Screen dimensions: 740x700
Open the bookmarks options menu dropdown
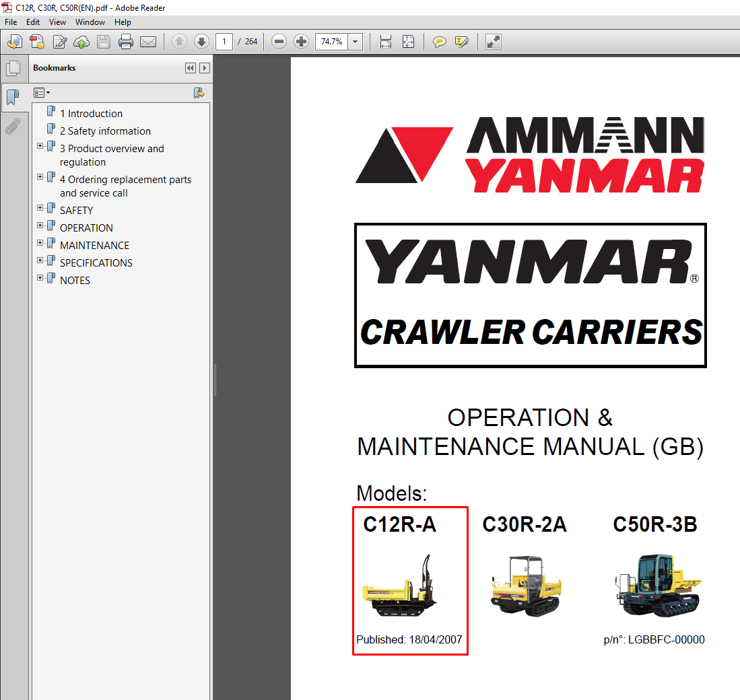[42, 93]
